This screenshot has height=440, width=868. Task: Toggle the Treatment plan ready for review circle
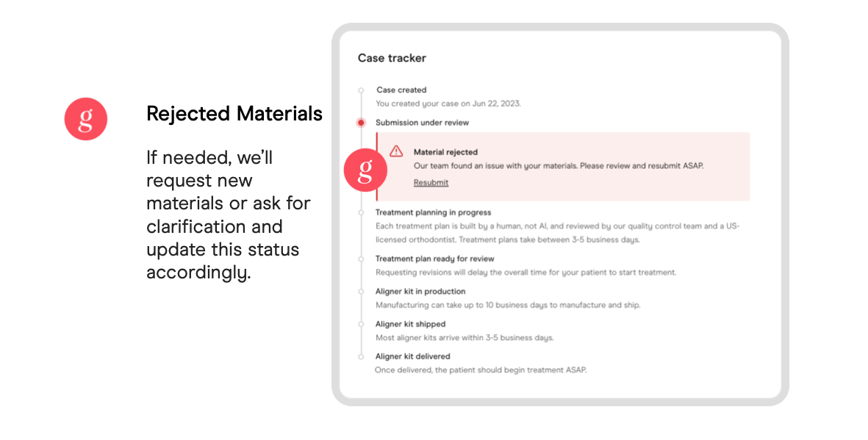[361, 259]
